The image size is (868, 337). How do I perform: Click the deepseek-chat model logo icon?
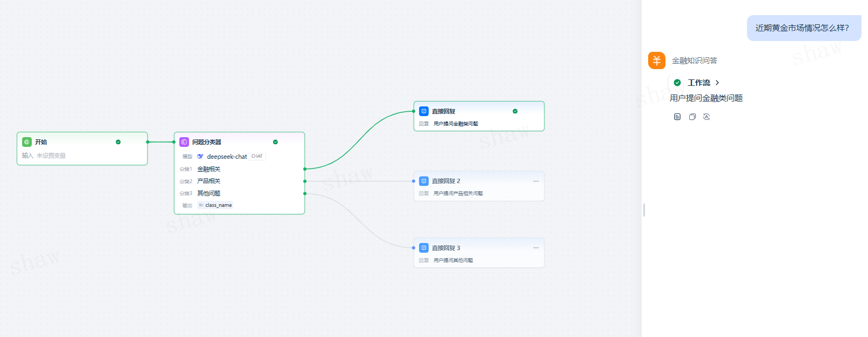(x=200, y=157)
